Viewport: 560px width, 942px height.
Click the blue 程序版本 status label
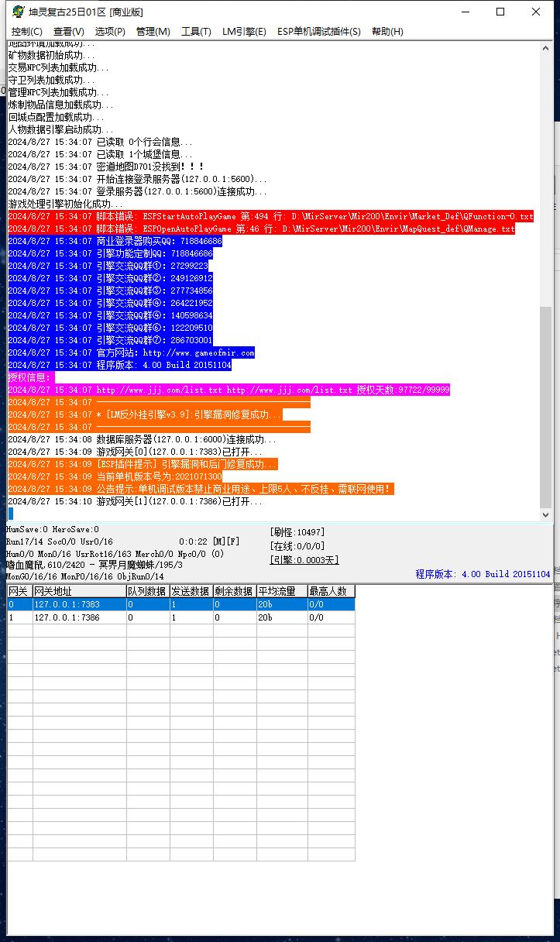(483, 574)
